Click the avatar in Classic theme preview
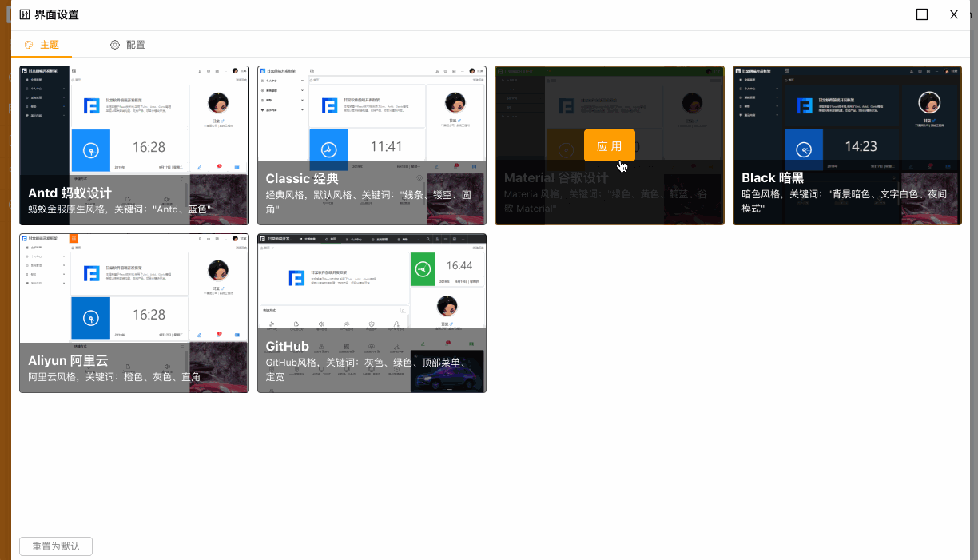Viewport: 978px width, 560px height. [x=455, y=103]
